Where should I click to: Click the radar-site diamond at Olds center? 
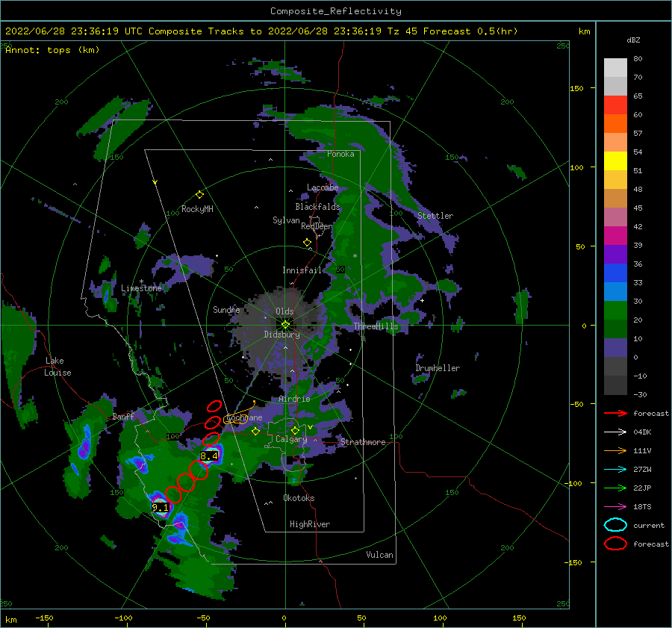coord(285,325)
